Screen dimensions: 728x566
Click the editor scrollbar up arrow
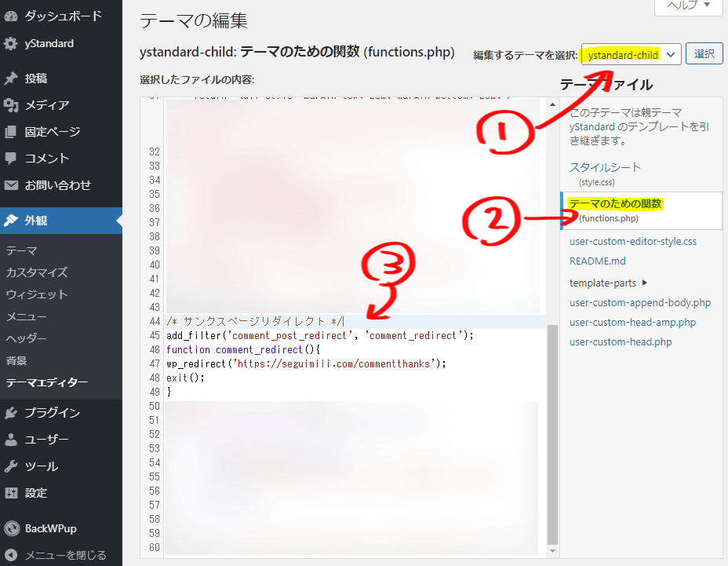(x=552, y=104)
